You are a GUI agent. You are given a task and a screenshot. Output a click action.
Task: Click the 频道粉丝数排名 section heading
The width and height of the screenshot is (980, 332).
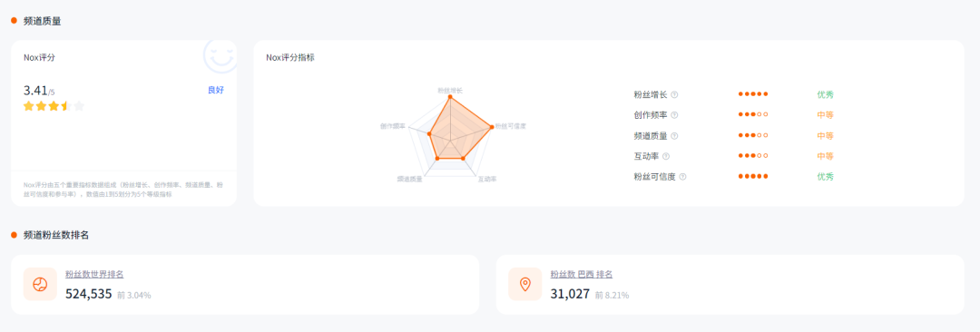coord(56,235)
